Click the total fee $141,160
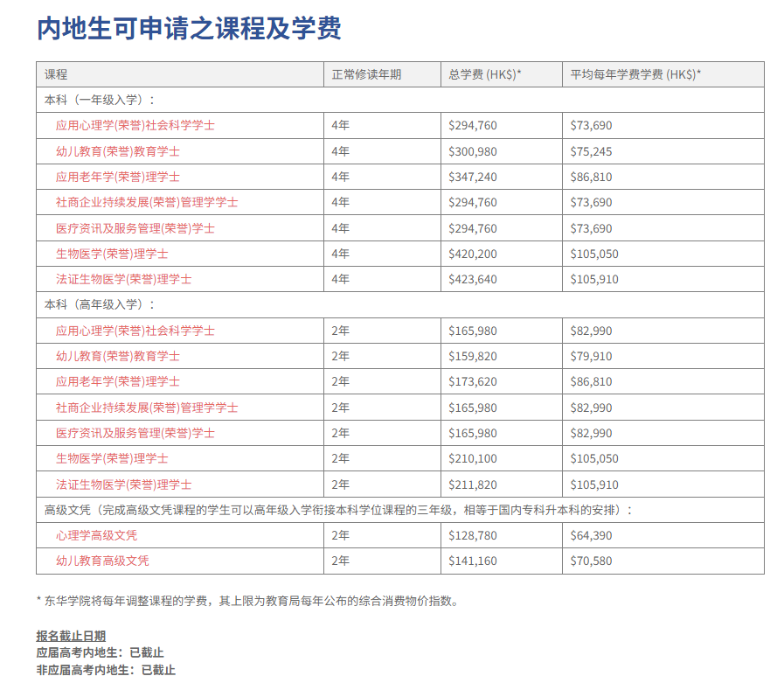The height and width of the screenshot is (690, 784). pyautogui.click(x=473, y=561)
